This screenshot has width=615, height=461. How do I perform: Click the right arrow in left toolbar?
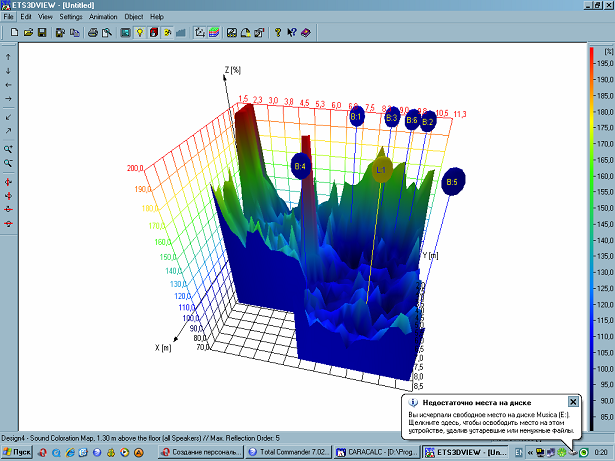[8, 99]
